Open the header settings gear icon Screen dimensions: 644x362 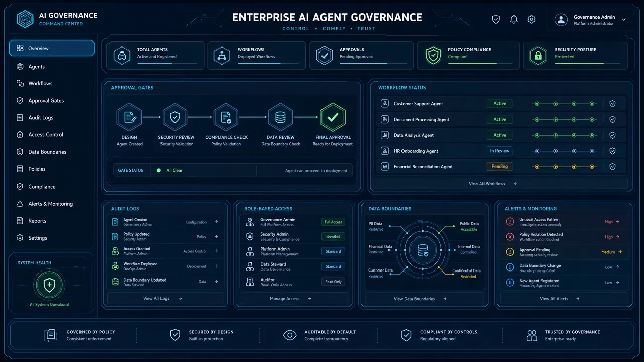pos(531,19)
